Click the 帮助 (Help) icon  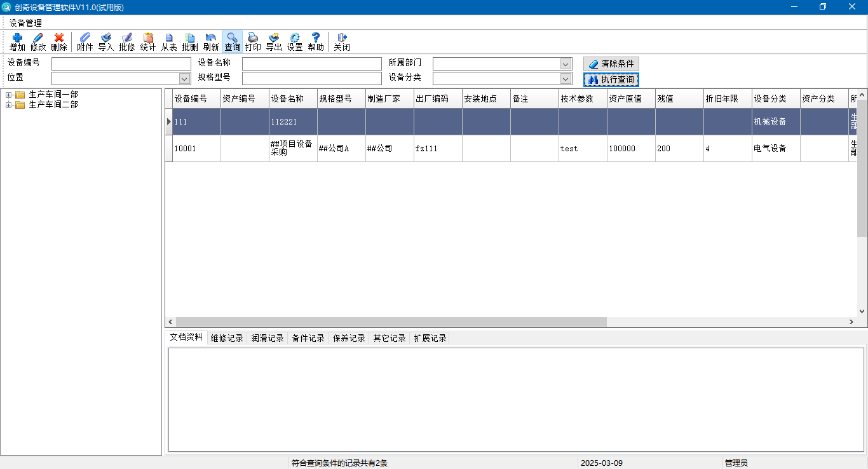[315, 41]
